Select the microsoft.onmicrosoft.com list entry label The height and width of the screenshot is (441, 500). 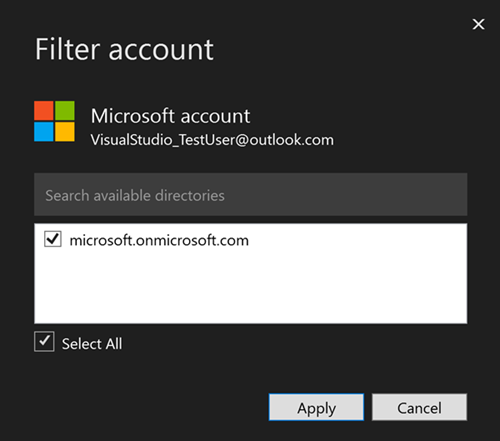point(159,240)
